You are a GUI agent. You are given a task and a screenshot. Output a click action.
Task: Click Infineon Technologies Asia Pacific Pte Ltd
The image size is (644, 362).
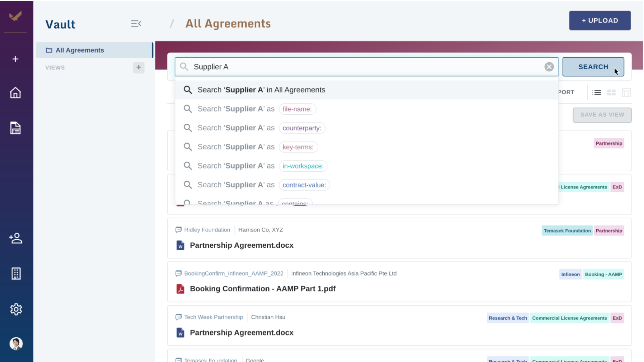(344, 274)
